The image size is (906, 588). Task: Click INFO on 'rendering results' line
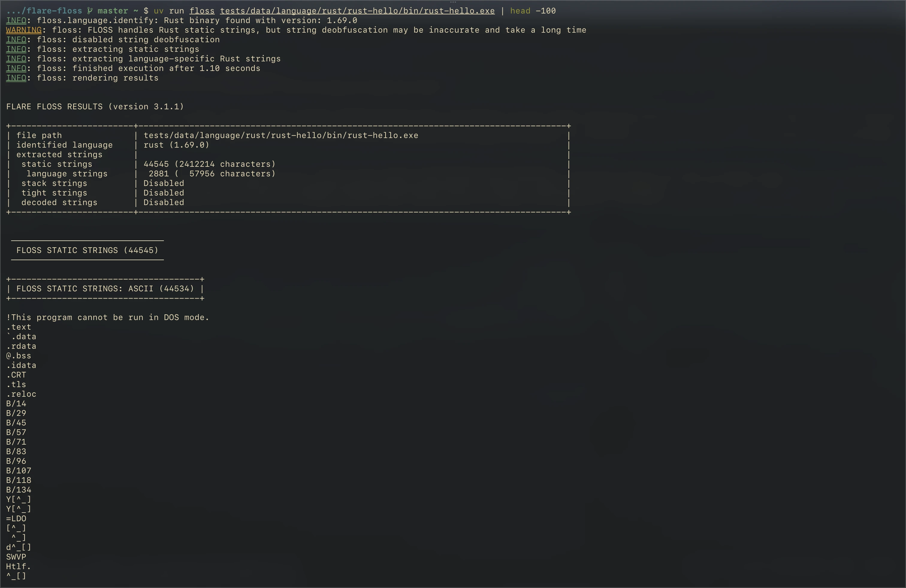tap(16, 78)
